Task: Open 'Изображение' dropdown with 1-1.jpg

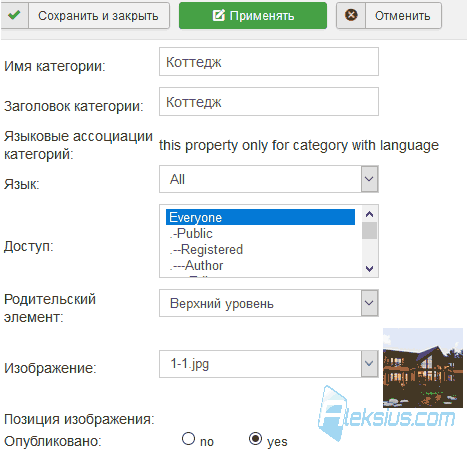Action: click(x=269, y=364)
